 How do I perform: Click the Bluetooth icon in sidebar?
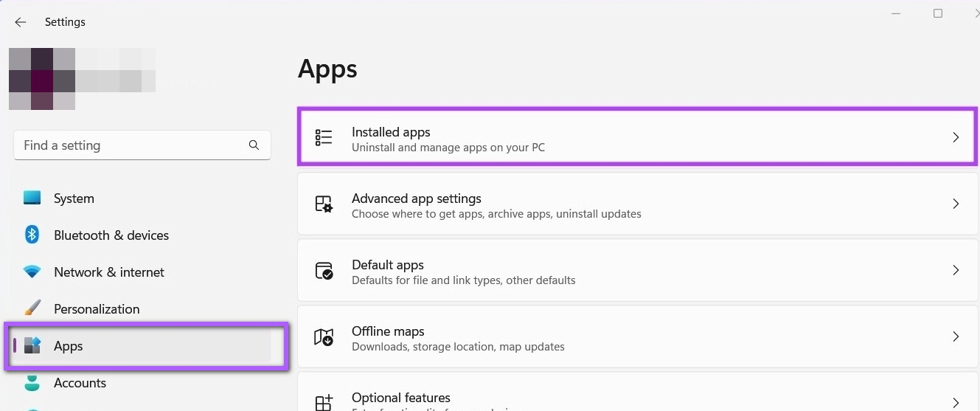click(x=32, y=235)
